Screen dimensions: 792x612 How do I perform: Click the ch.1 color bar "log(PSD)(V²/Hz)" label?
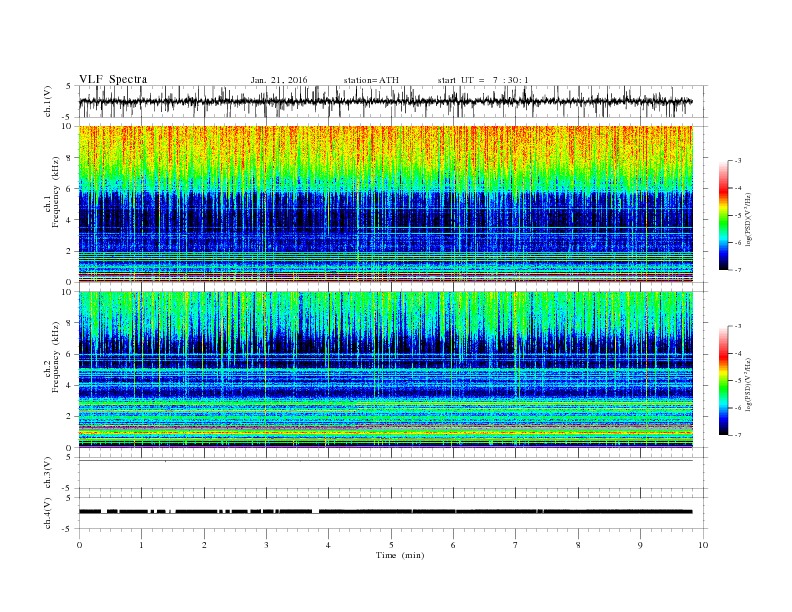[x=748, y=219]
